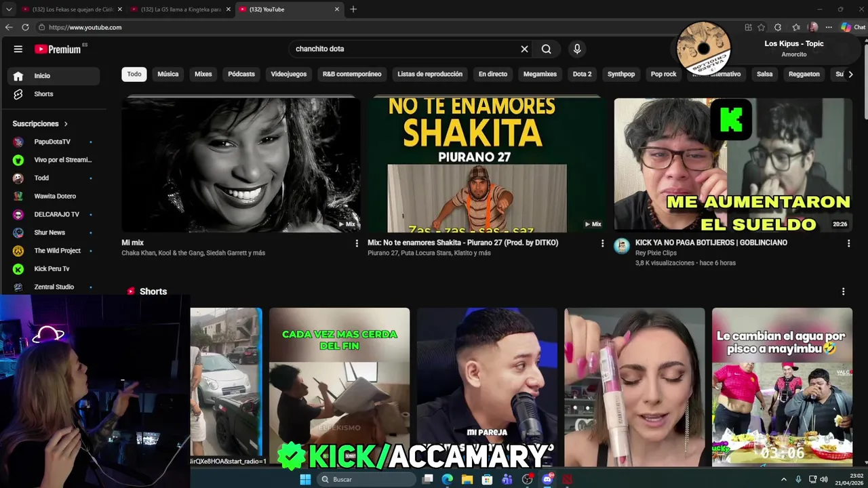
Task: Filter feed by Synthpop chip
Action: [x=621, y=74]
